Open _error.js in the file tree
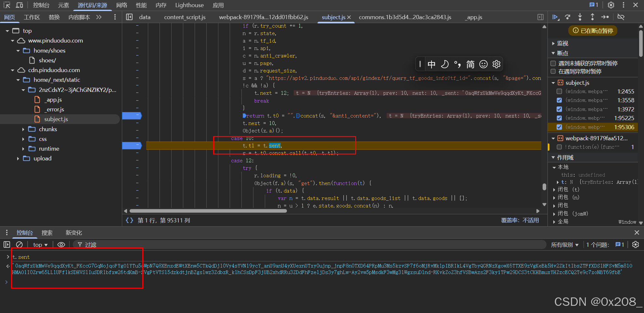Viewport: 644px width, 313px height. pyautogui.click(x=54, y=109)
